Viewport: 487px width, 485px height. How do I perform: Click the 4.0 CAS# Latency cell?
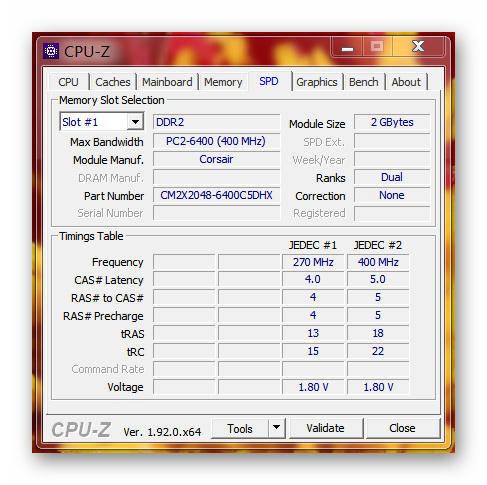313,279
